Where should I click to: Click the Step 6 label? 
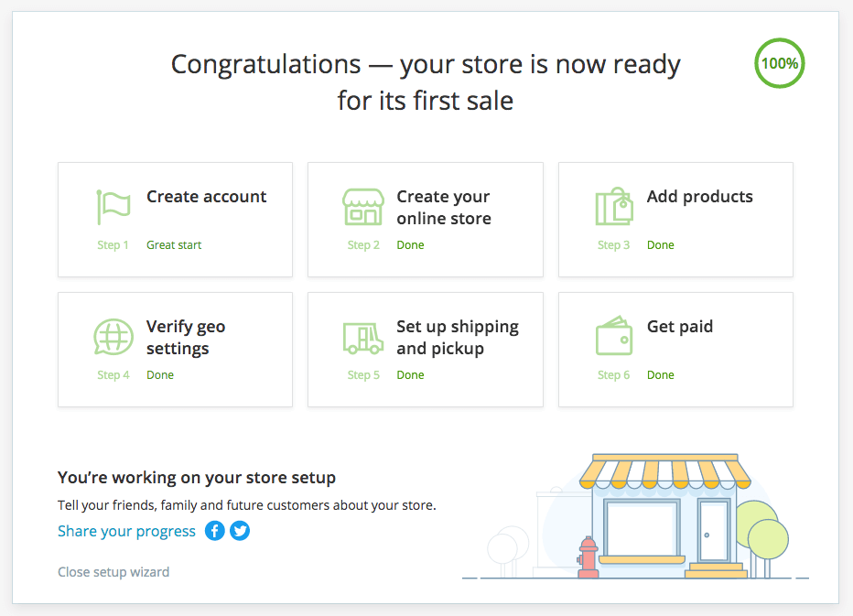tap(613, 375)
